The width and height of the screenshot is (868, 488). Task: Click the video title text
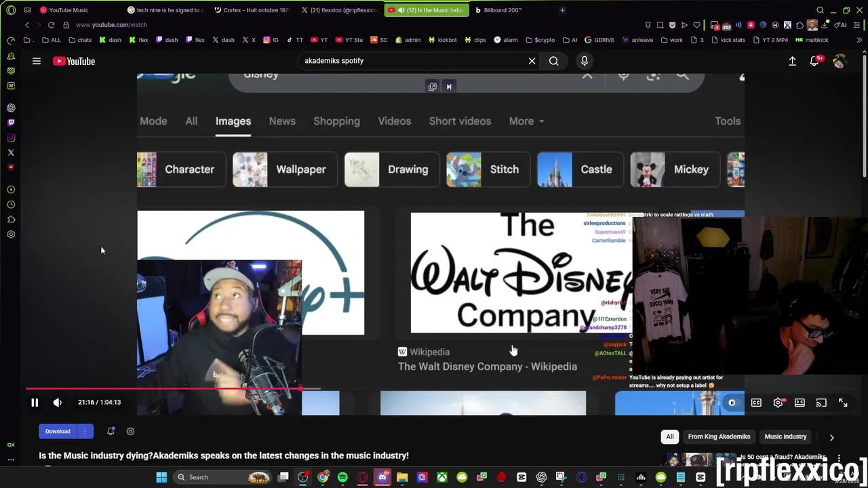(x=224, y=455)
